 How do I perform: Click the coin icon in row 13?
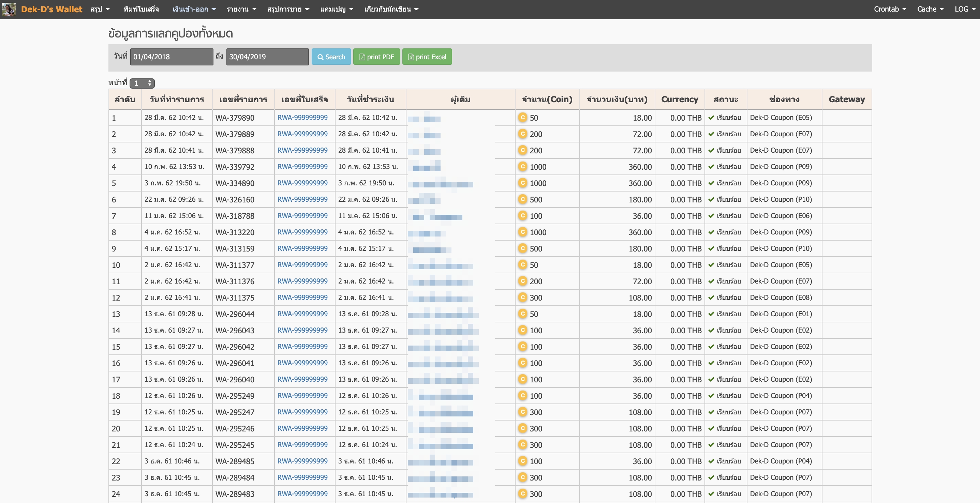[522, 314]
